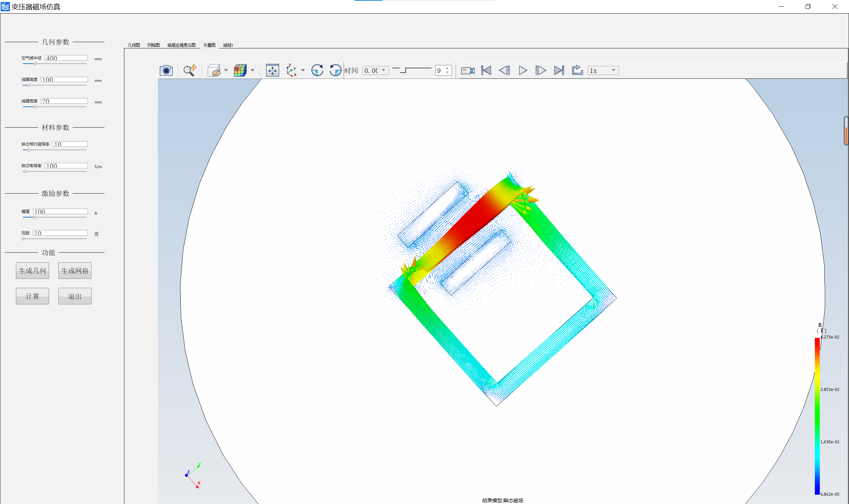The image size is (849, 504).
Task: Increase the frame number stepper
Action: point(447,69)
